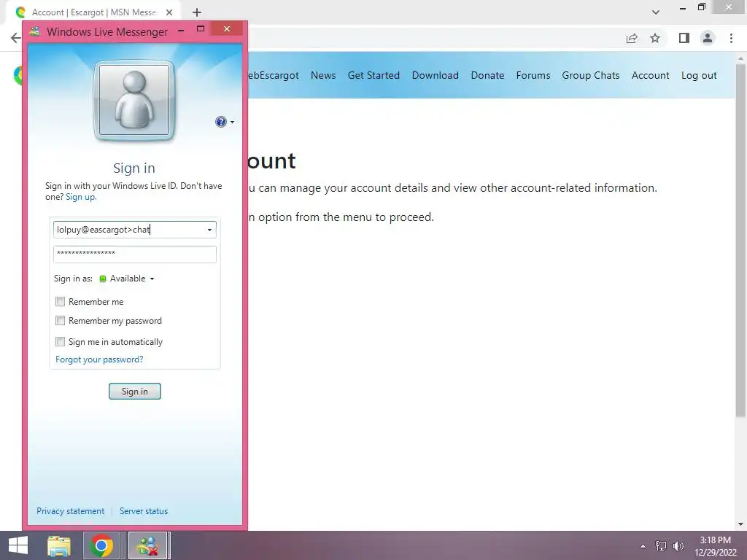747x560 pixels.
Task: Select the Account Escargot browser tab
Action: click(x=94, y=12)
